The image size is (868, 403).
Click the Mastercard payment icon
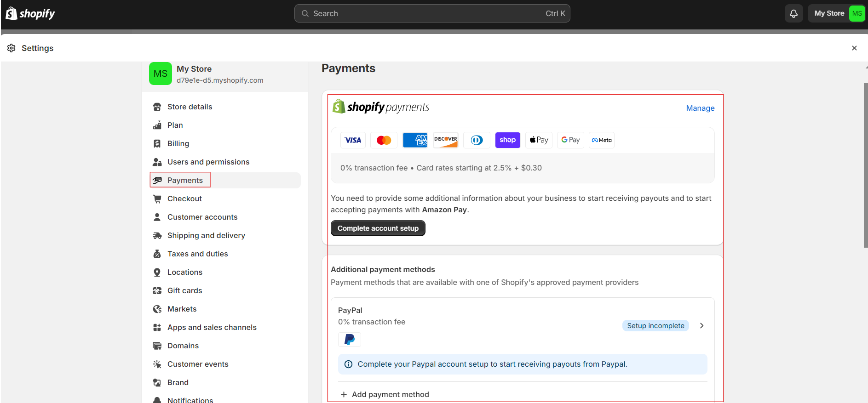click(x=384, y=140)
